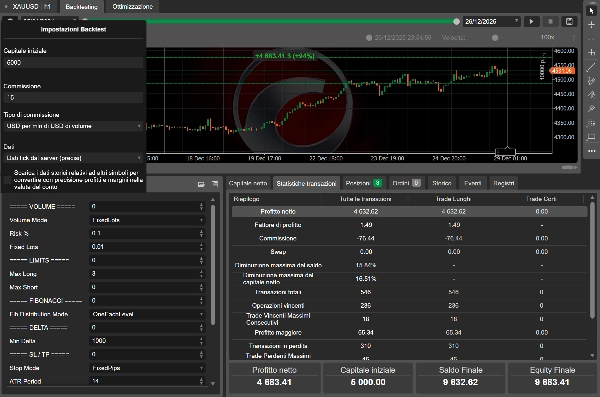Click the orange current price label
Viewport: 600px width, 397px height.
(x=562, y=71)
